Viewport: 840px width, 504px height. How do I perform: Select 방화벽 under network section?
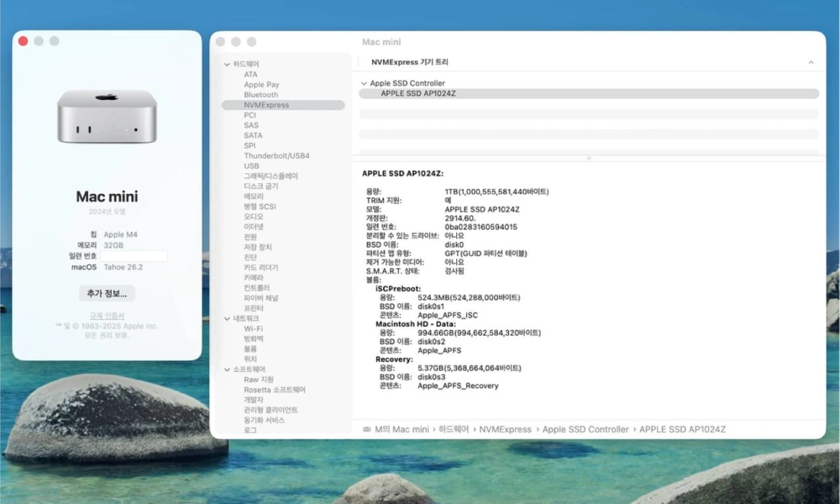[253, 339]
